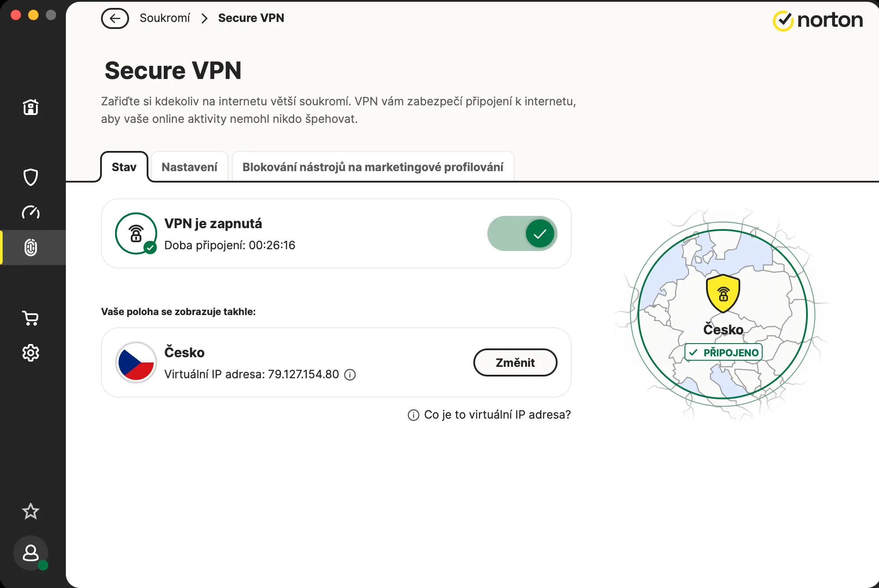This screenshot has width=879, height=588.
Task: Open 'Co je to virtuální IP adresa?' link
Action: tap(497, 415)
